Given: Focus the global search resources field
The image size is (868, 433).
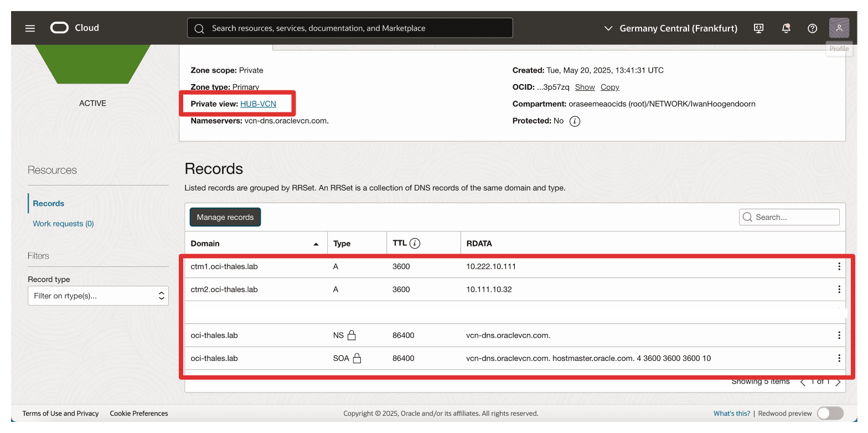Looking at the screenshot, I should [x=350, y=28].
